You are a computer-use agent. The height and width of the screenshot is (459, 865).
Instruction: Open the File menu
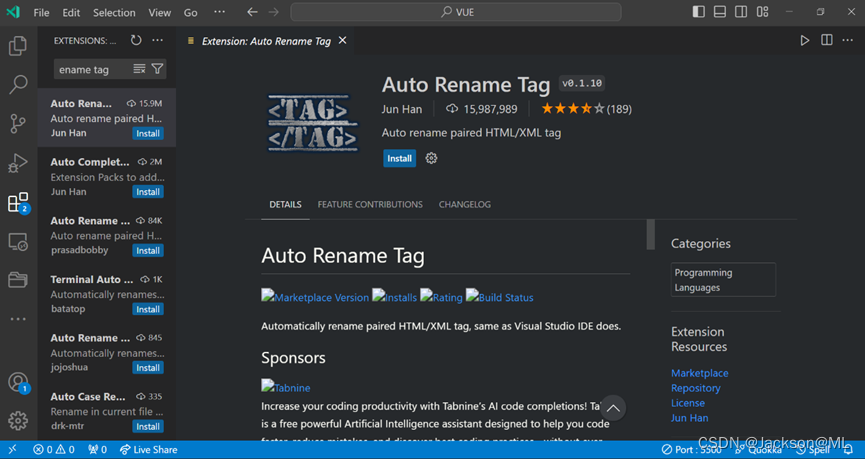point(41,12)
